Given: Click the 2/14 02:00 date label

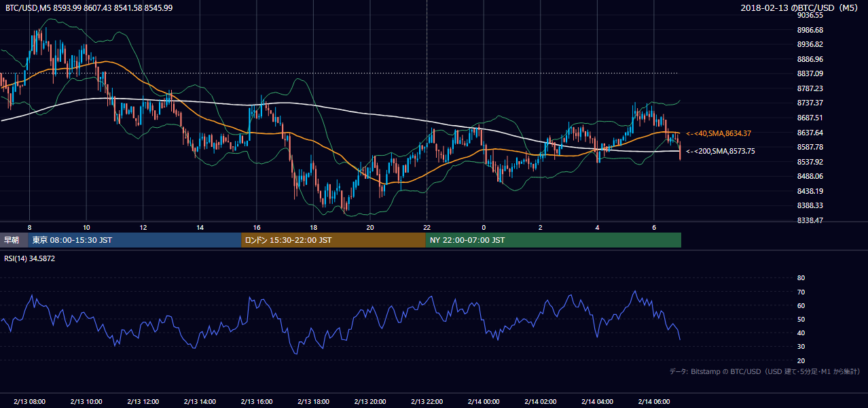Looking at the screenshot, I should point(541,402).
